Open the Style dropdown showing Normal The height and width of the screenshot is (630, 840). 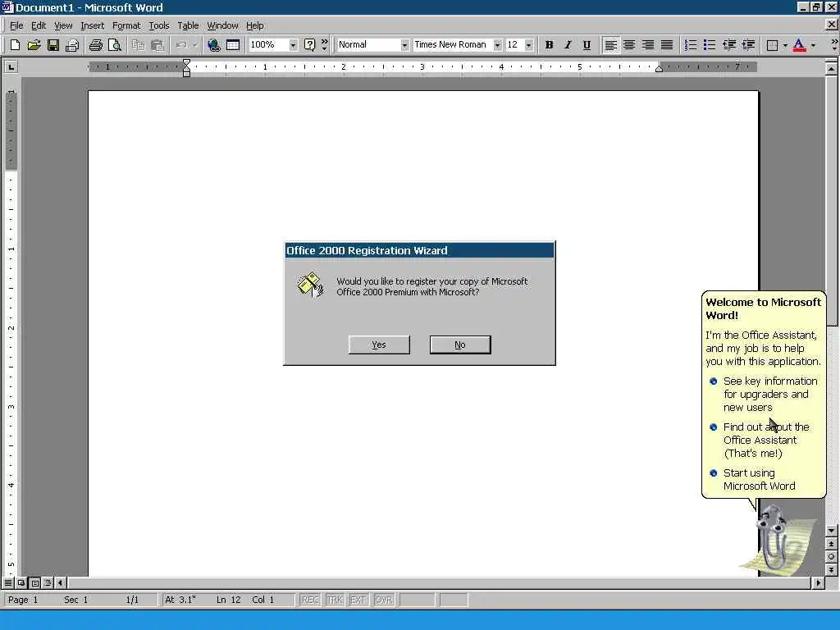pyautogui.click(x=404, y=45)
